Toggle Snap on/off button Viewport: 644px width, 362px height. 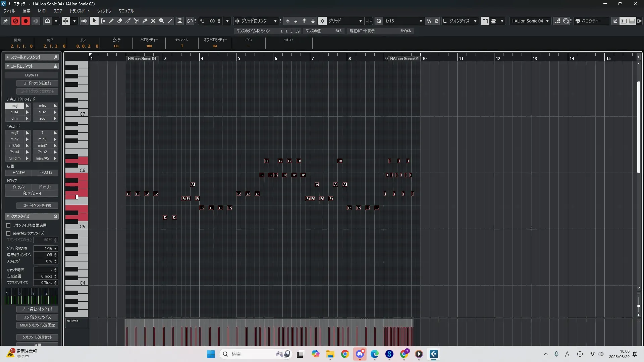pos(322,21)
